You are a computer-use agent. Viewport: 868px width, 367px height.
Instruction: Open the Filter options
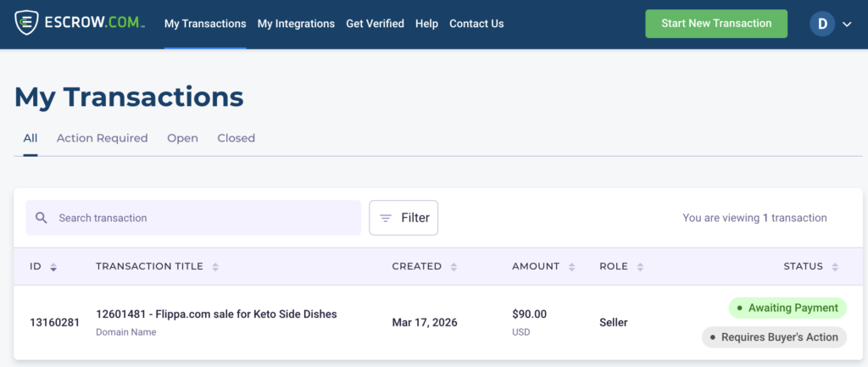tap(403, 218)
